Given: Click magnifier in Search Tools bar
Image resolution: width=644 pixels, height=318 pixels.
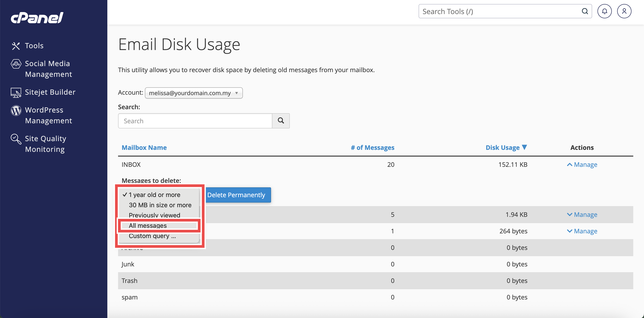Looking at the screenshot, I should 585,11.
